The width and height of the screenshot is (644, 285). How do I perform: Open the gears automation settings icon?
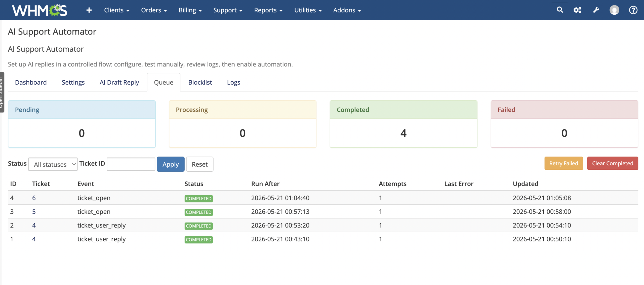(577, 10)
